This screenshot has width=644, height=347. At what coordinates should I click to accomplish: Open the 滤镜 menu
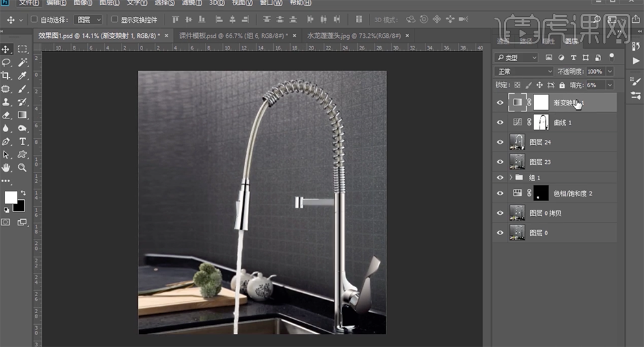[x=190, y=3]
